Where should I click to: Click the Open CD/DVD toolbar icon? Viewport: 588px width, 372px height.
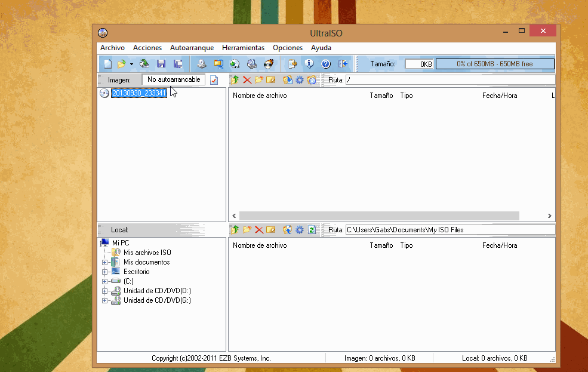(x=144, y=64)
